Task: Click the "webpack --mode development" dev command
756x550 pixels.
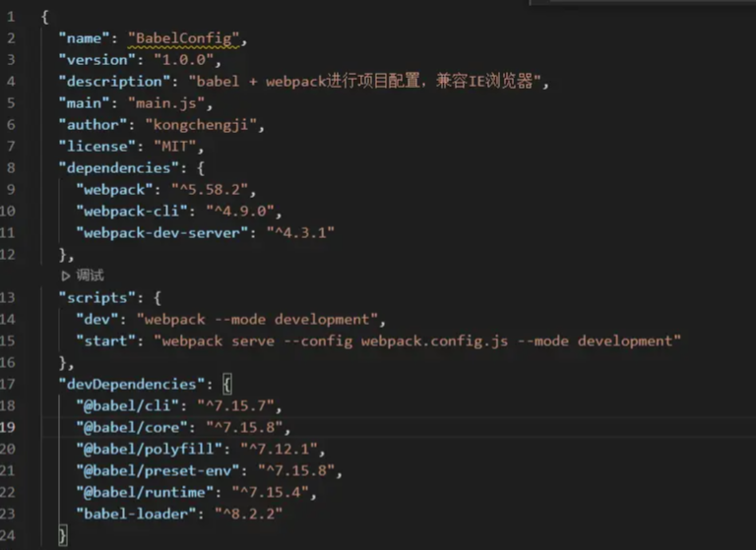Action: coord(257,319)
